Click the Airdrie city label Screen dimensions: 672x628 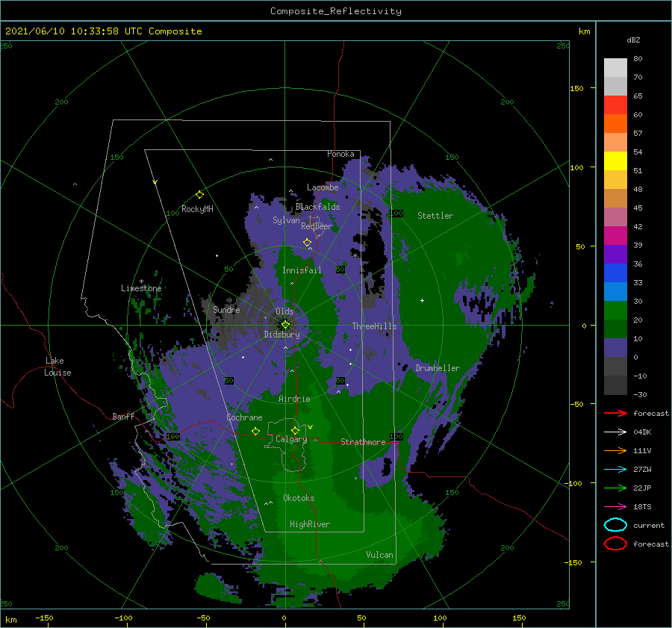pyautogui.click(x=294, y=399)
